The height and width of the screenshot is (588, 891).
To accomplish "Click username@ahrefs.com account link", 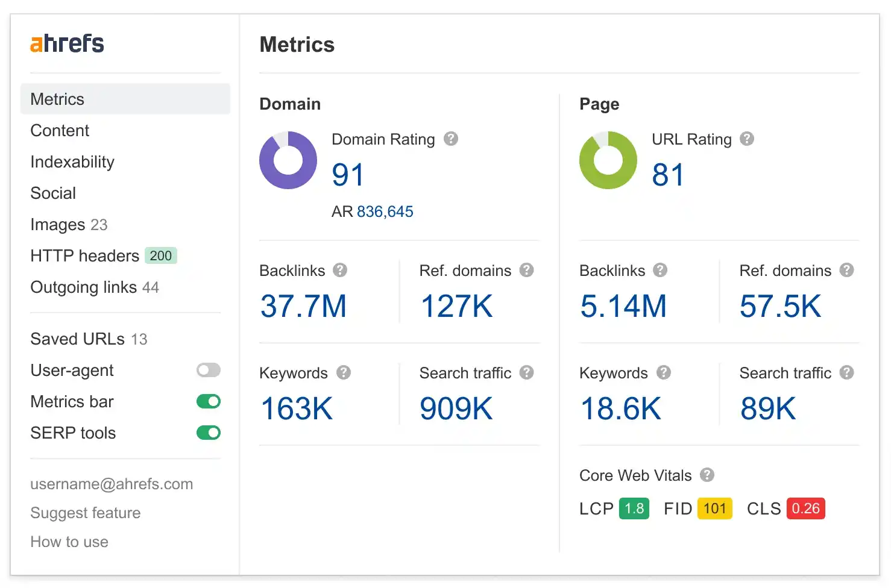I will [x=112, y=484].
